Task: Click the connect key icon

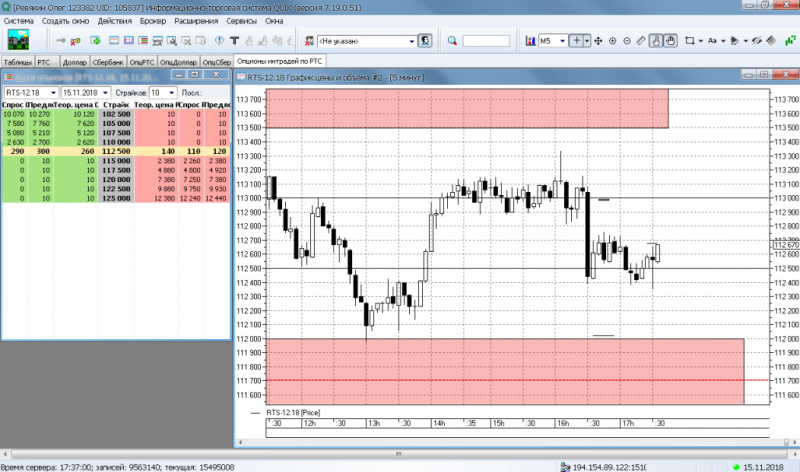Action: [61, 41]
